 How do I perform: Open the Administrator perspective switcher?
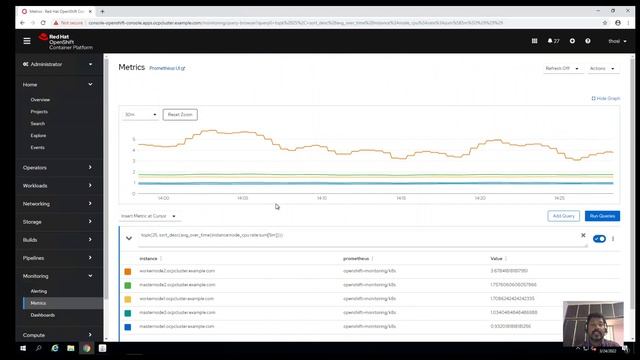click(58, 64)
